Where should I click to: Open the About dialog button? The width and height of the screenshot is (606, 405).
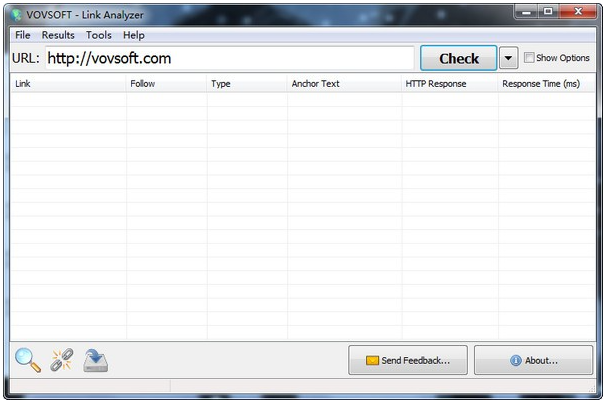tap(533, 360)
